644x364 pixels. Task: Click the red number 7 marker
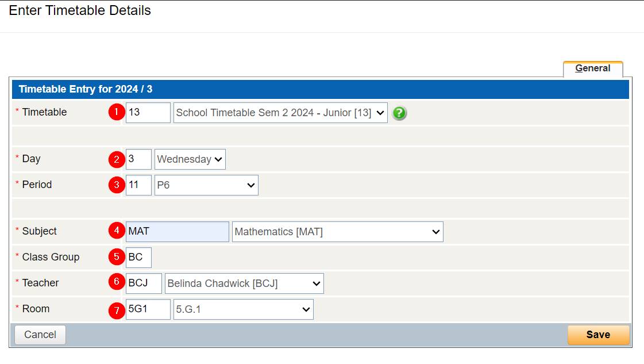pyautogui.click(x=117, y=311)
